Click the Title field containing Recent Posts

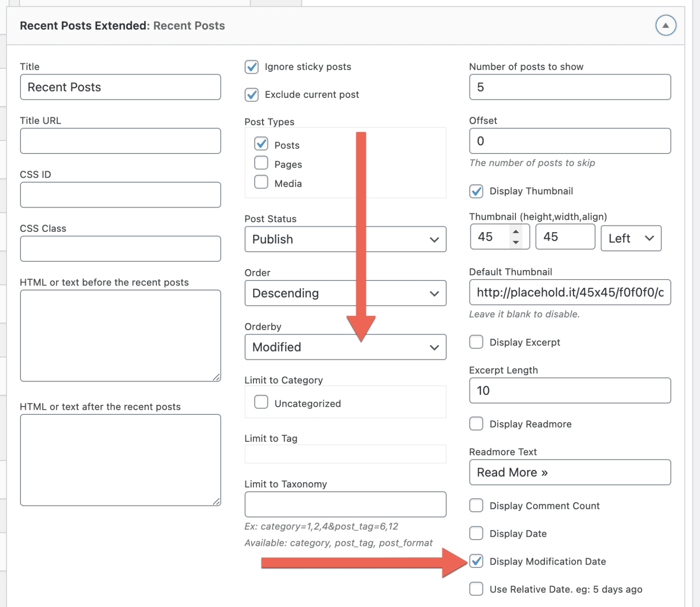coord(120,87)
